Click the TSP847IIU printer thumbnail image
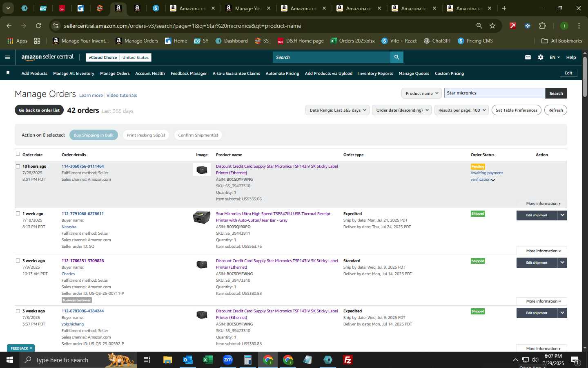Screen dimensions: 588x368 coord(202,217)
